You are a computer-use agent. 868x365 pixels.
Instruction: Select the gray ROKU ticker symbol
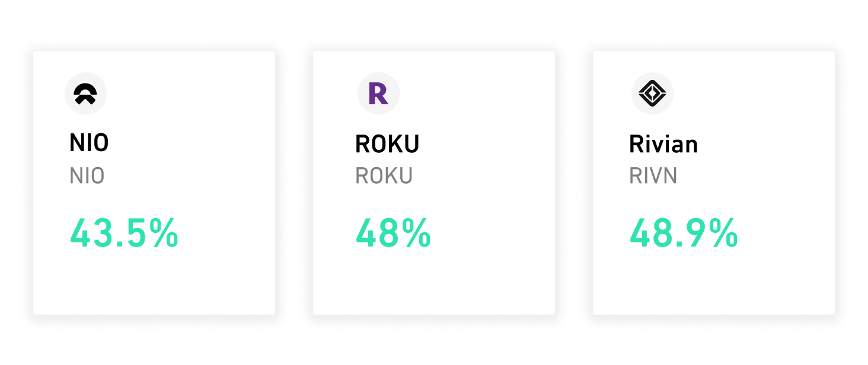click(x=384, y=176)
